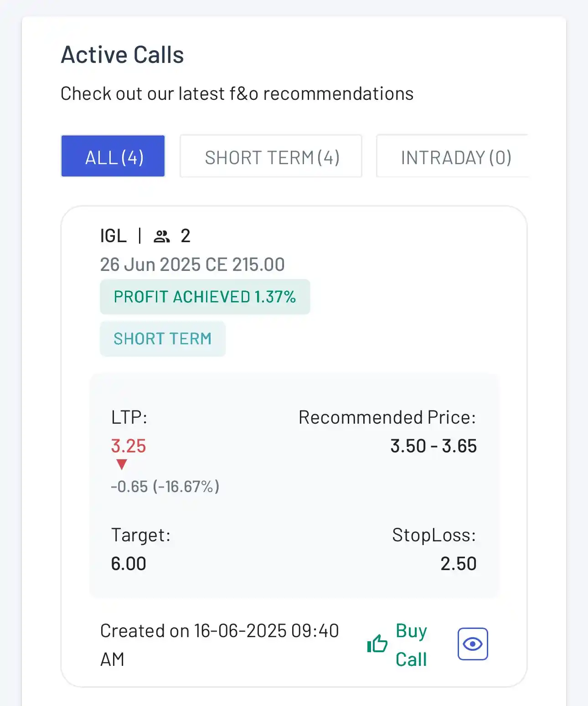Click the StopLoss value 2.50
Screen dimensions: 588x706
click(x=459, y=564)
